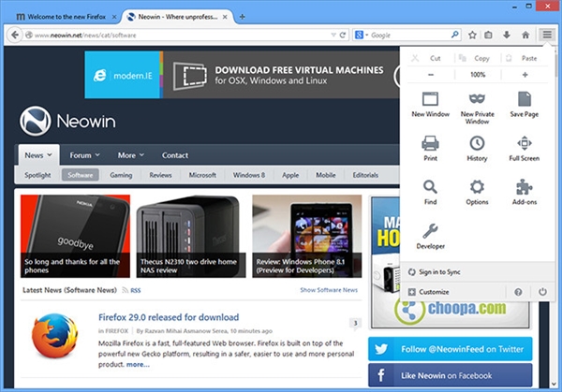This screenshot has width=562, height=392.
Task: Select Copy in the menu panel
Action: (x=477, y=58)
